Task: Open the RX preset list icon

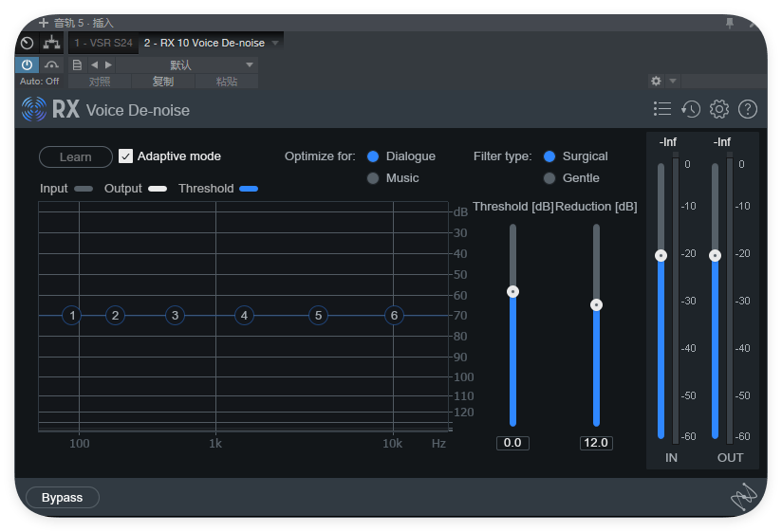Action: click(x=662, y=109)
